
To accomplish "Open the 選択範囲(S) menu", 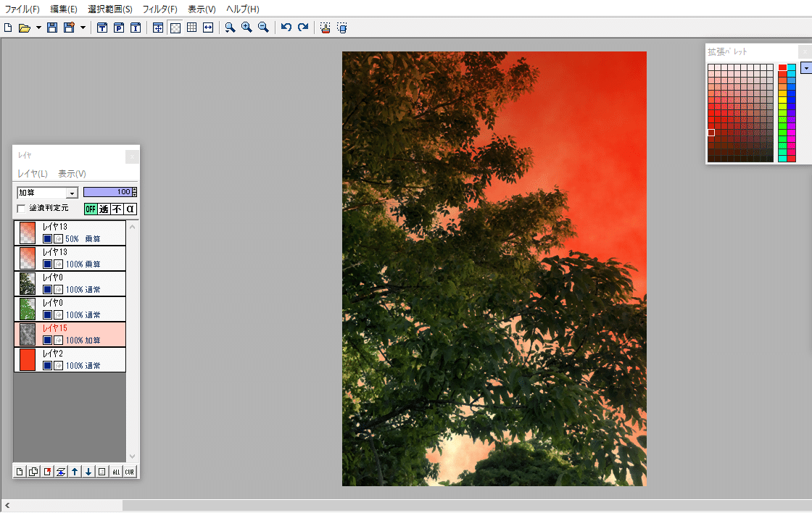I will (109, 9).
